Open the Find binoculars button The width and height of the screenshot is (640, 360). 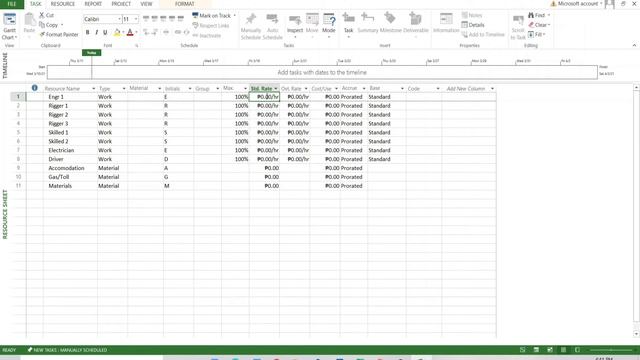(539, 15)
